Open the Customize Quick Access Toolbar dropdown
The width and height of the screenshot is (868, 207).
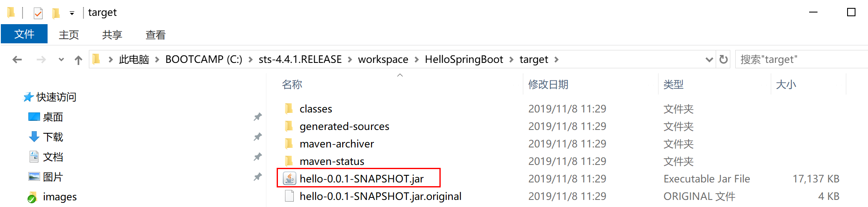click(x=72, y=13)
